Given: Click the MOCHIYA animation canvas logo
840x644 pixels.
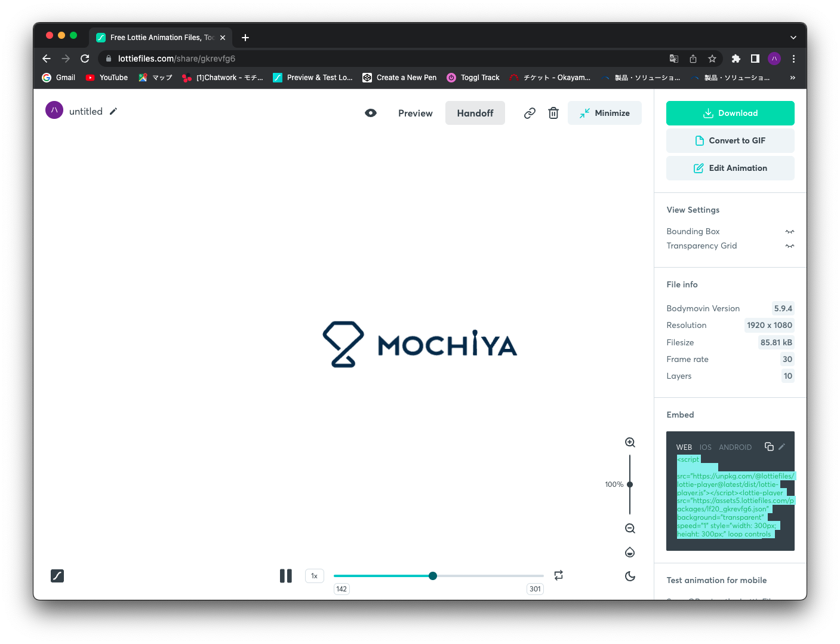Looking at the screenshot, I should coord(420,345).
